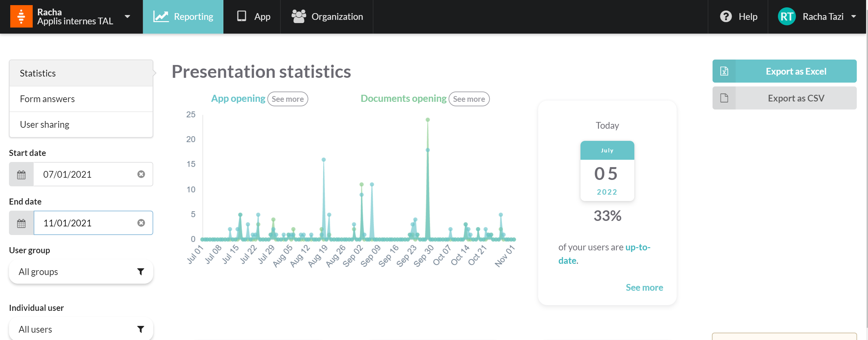This screenshot has width=868, height=340.
Task: Expand the All groups dropdown
Action: click(x=81, y=272)
